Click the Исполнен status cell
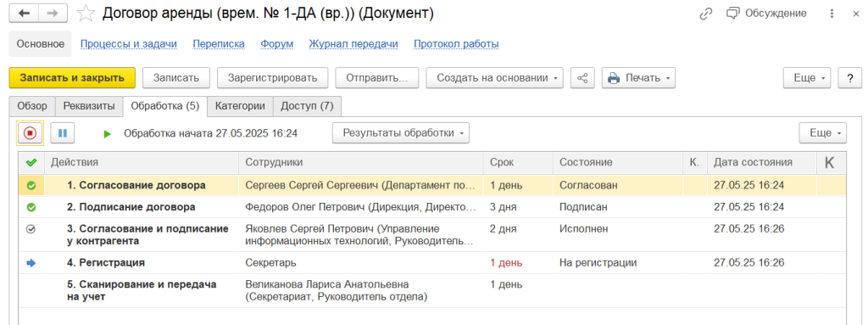868x325 pixels. [618, 235]
